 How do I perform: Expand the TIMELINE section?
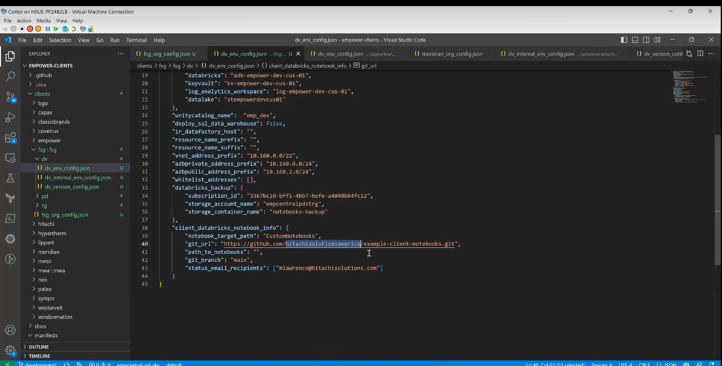39,356
